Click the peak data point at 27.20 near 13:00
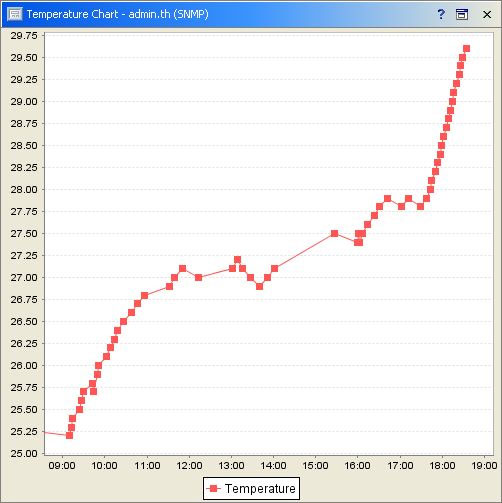This screenshot has height=503, width=502. (237, 260)
